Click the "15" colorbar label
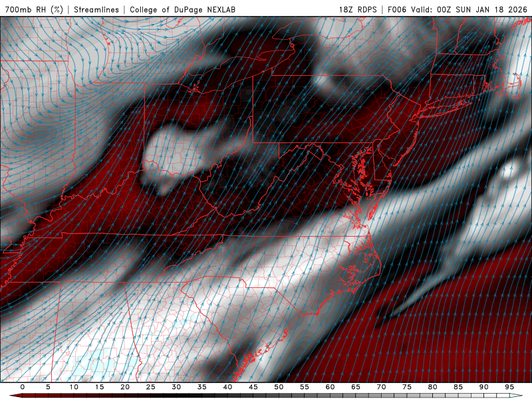The height and width of the screenshot is (399, 532). pyautogui.click(x=99, y=387)
